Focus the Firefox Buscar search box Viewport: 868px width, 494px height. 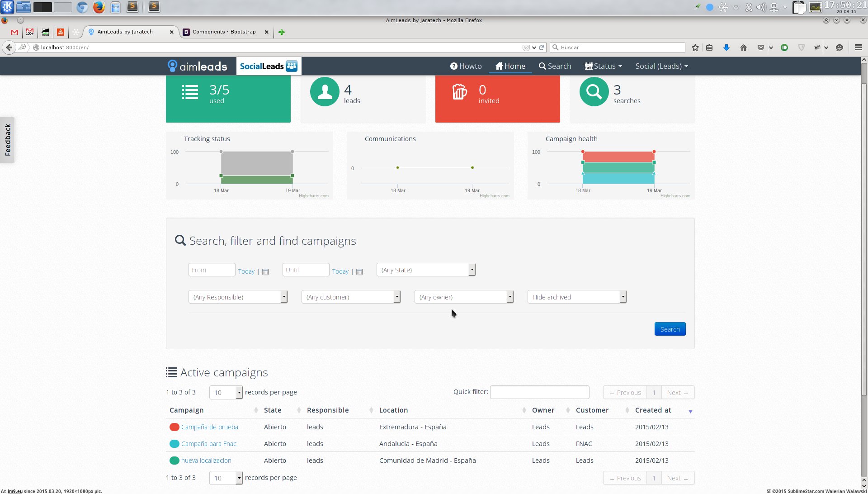point(618,47)
